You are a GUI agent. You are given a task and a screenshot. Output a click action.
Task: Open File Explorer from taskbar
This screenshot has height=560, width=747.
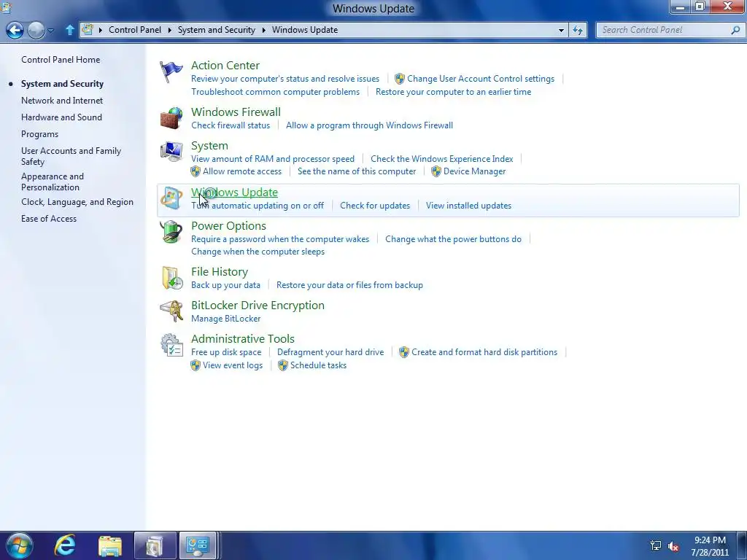tap(109, 545)
